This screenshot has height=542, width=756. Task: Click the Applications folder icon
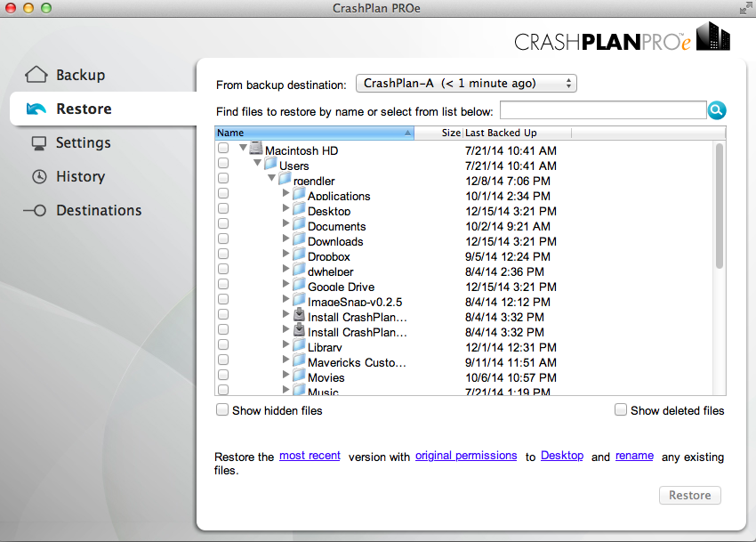point(300,194)
